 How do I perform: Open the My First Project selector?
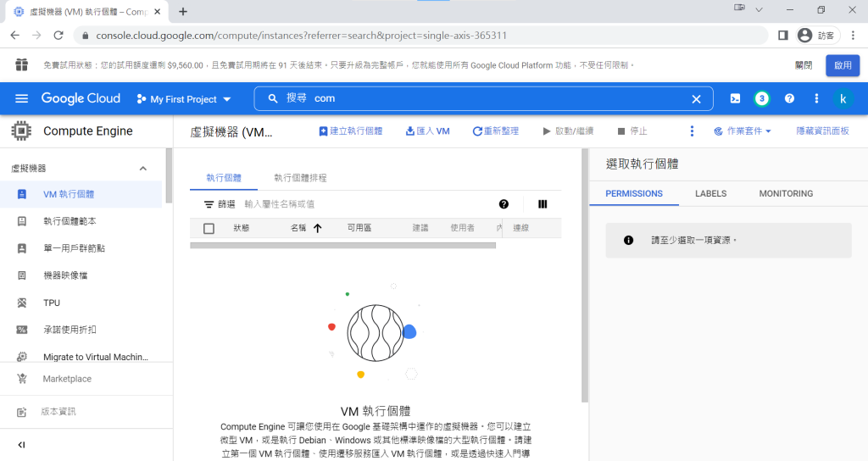coord(184,99)
